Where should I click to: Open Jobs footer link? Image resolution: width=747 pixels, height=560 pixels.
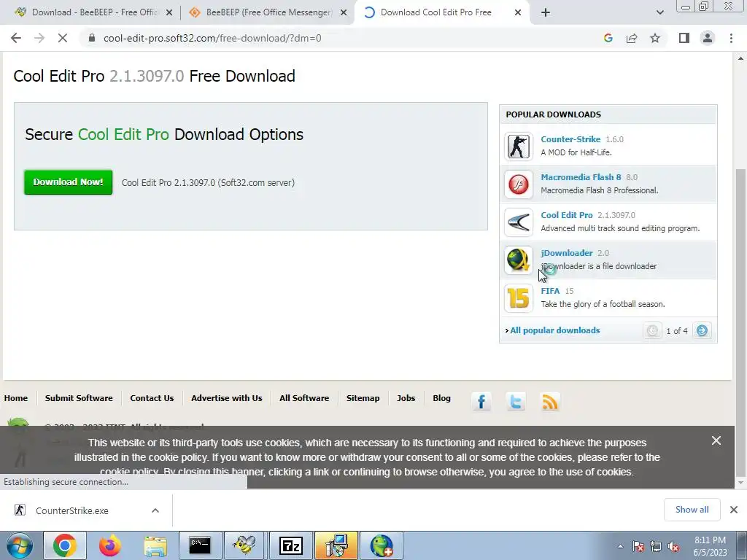tap(406, 398)
